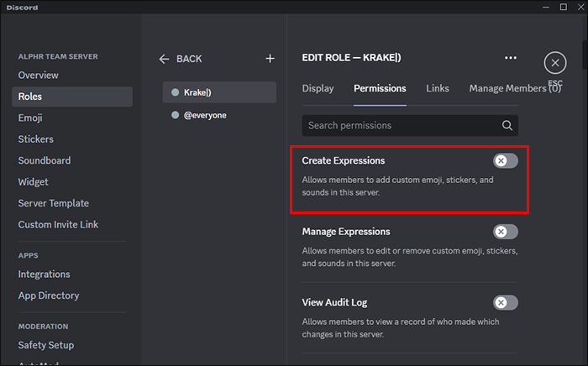Viewport: 588px width, 366px height.
Task: Open Safety Setup under Moderation
Action: [46, 345]
